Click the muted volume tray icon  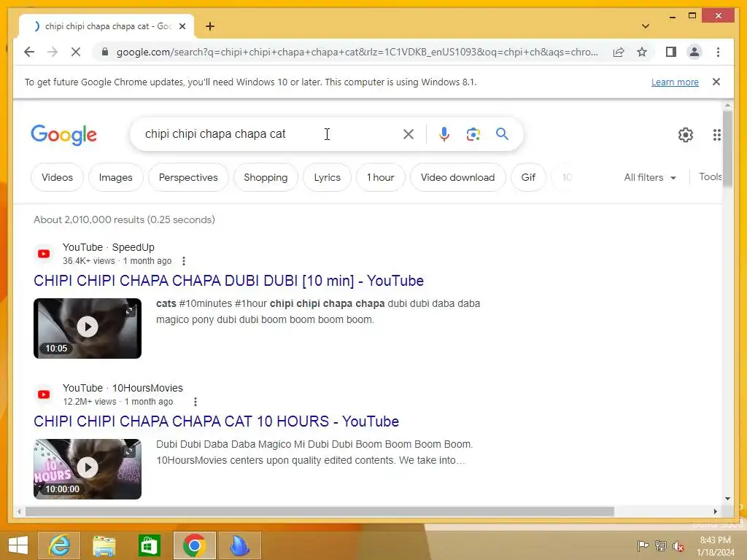click(x=678, y=546)
